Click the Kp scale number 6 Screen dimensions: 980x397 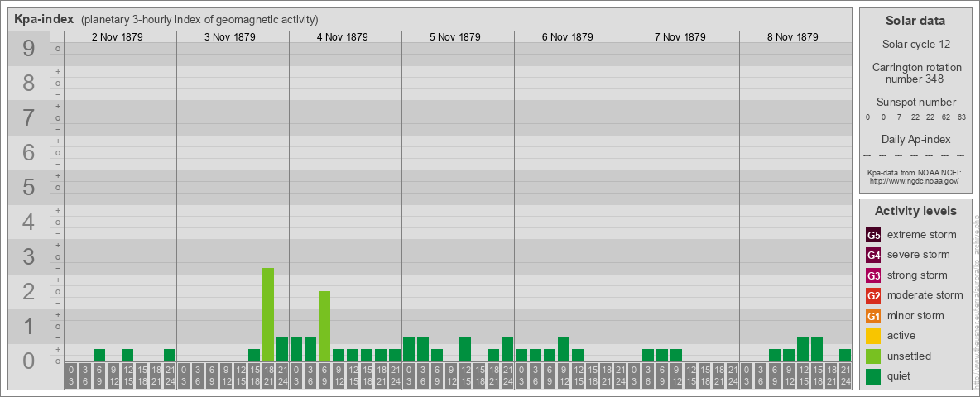coord(28,153)
